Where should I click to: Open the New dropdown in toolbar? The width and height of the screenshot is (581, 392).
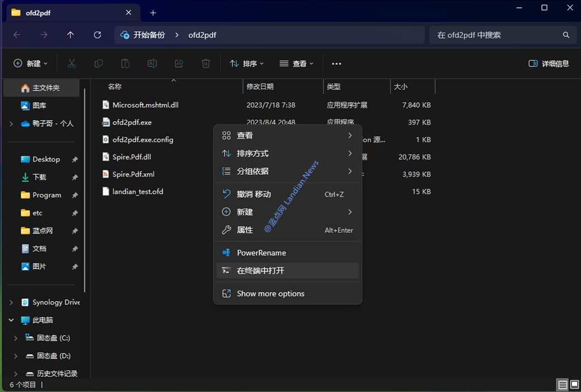31,64
